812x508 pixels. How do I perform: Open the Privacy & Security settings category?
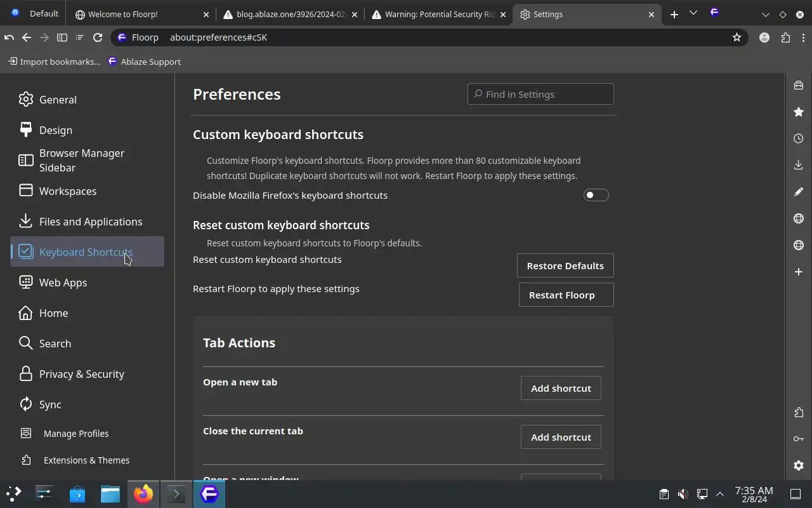point(81,374)
